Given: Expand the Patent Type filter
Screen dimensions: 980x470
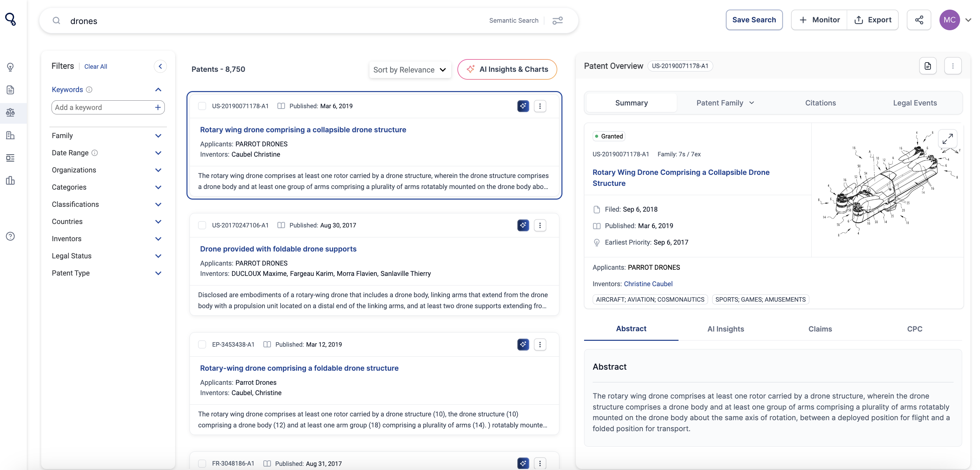Looking at the screenshot, I should pyautogui.click(x=158, y=273).
